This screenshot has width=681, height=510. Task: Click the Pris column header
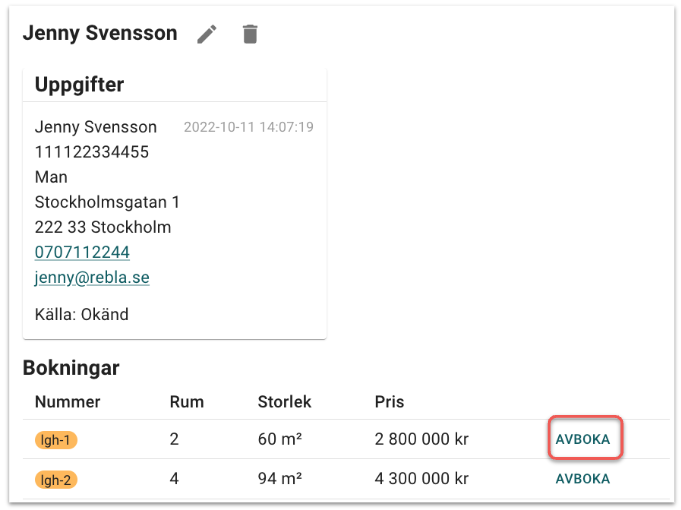390,402
